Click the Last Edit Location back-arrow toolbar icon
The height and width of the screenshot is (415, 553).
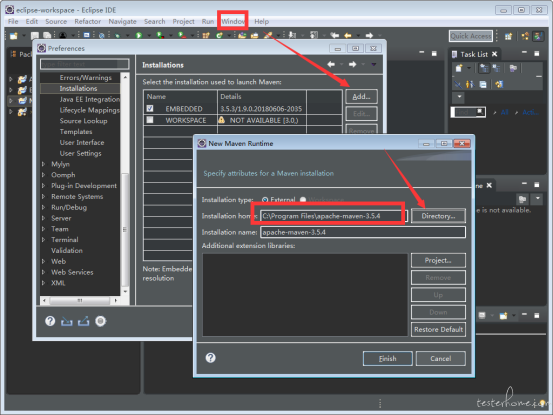coord(334,35)
